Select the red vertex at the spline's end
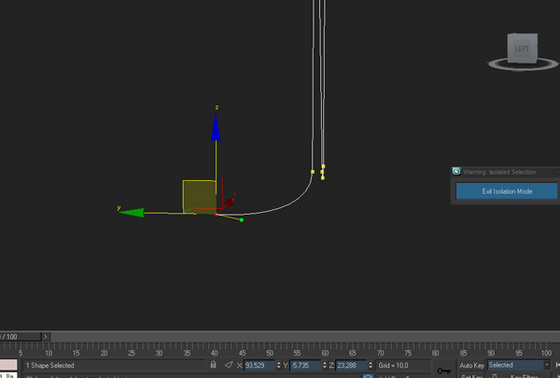The height and width of the screenshot is (378, 560). pyautogui.click(x=216, y=214)
